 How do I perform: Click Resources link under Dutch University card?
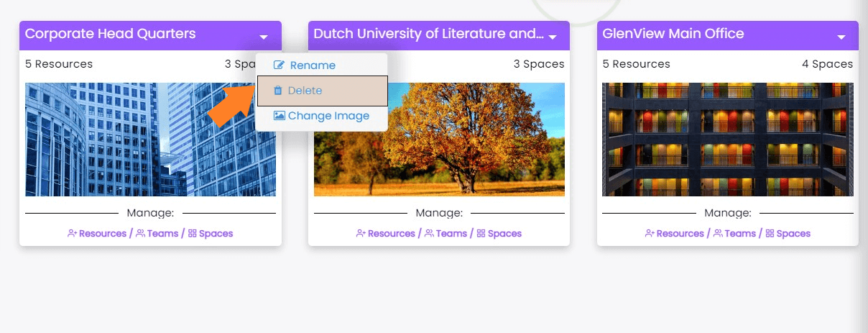click(x=392, y=234)
